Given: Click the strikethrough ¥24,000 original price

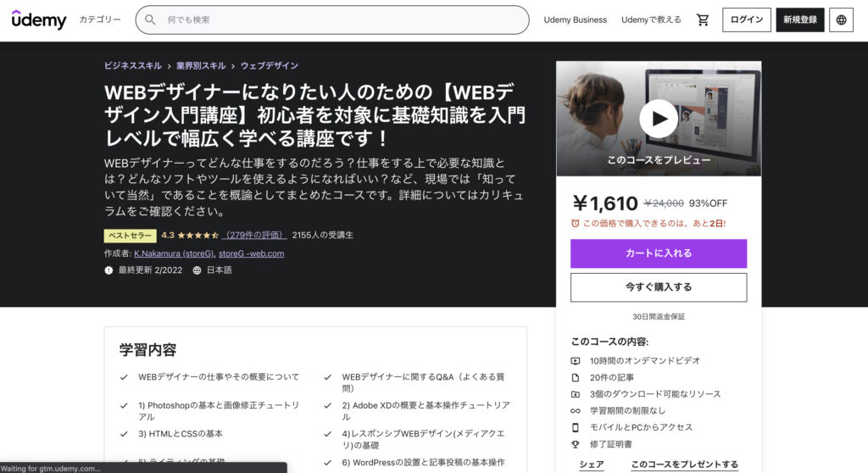Looking at the screenshot, I should [x=664, y=203].
